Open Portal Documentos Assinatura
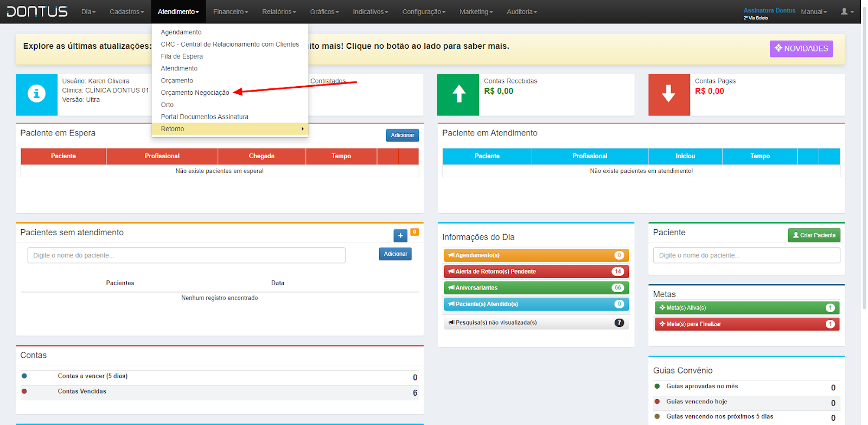This screenshot has width=868, height=425. pyautogui.click(x=230, y=117)
